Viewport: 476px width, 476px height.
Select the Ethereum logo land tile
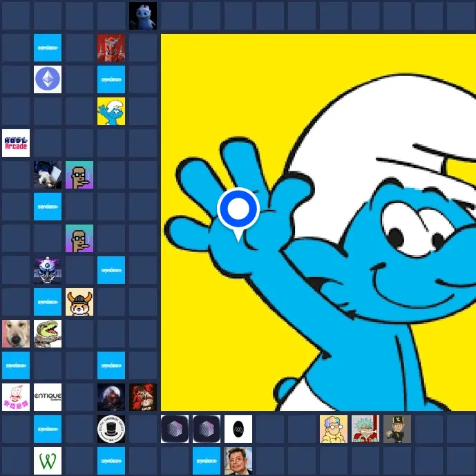[x=48, y=79]
